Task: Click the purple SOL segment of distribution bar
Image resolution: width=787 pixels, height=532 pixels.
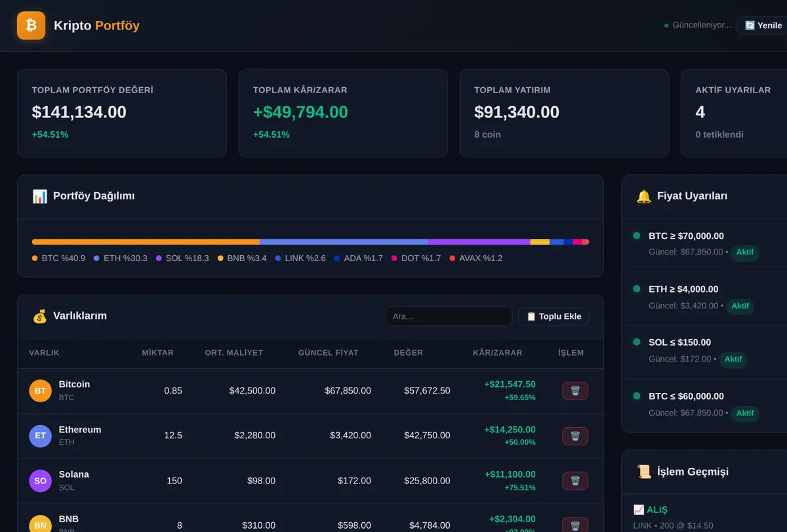Action: (479, 242)
